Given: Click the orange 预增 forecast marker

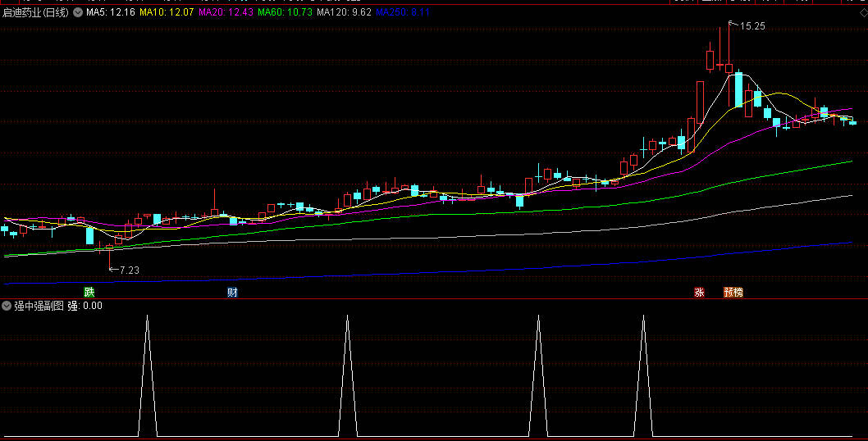Looking at the screenshot, I should pyautogui.click(x=733, y=292).
